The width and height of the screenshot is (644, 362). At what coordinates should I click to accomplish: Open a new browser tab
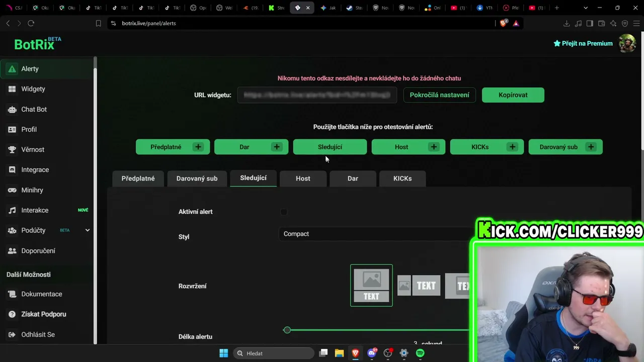tap(556, 8)
